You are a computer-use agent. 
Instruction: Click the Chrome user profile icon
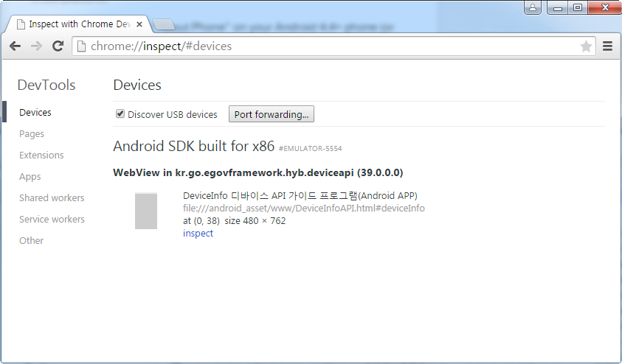click(533, 8)
